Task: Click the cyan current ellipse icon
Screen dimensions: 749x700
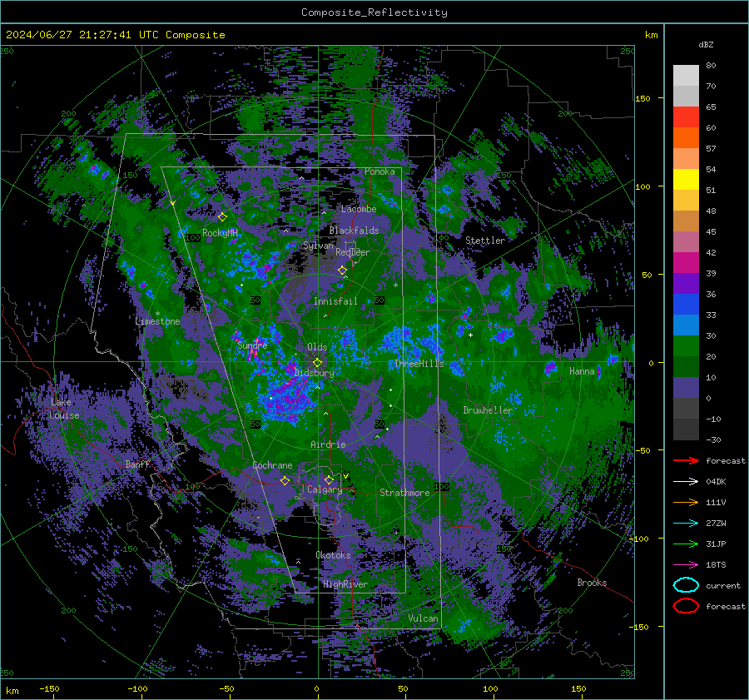Action: (686, 585)
